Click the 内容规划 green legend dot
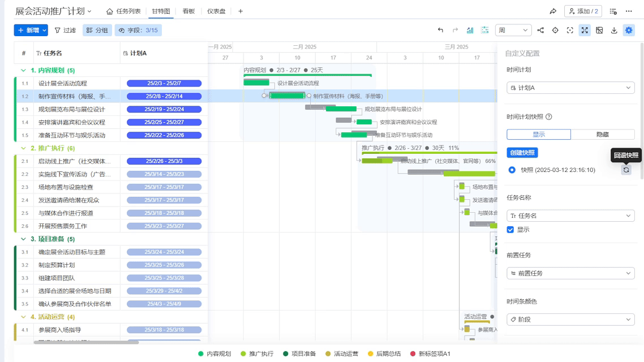Image resolution: width=644 pixels, height=362 pixels. (200, 354)
